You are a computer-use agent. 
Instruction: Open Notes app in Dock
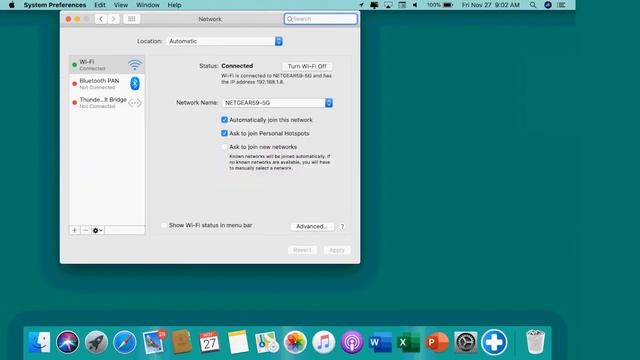[x=238, y=342]
